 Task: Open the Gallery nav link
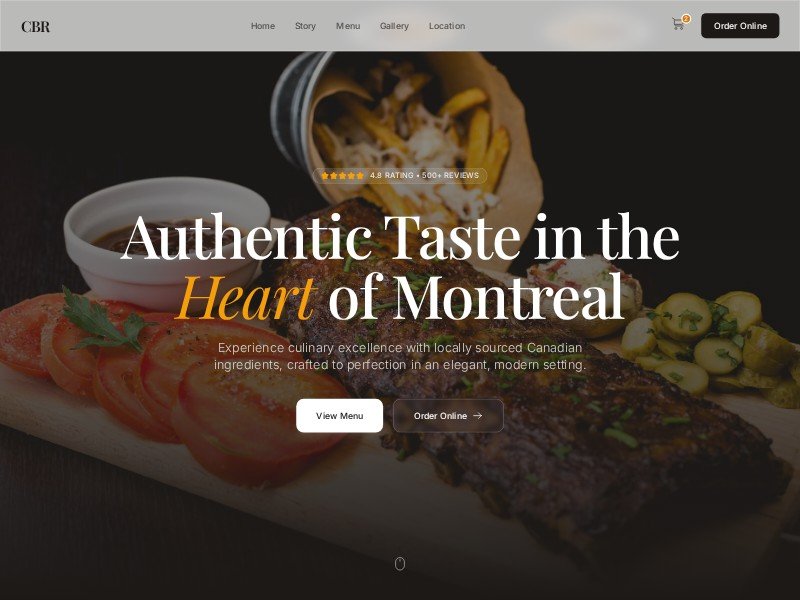[x=394, y=26]
